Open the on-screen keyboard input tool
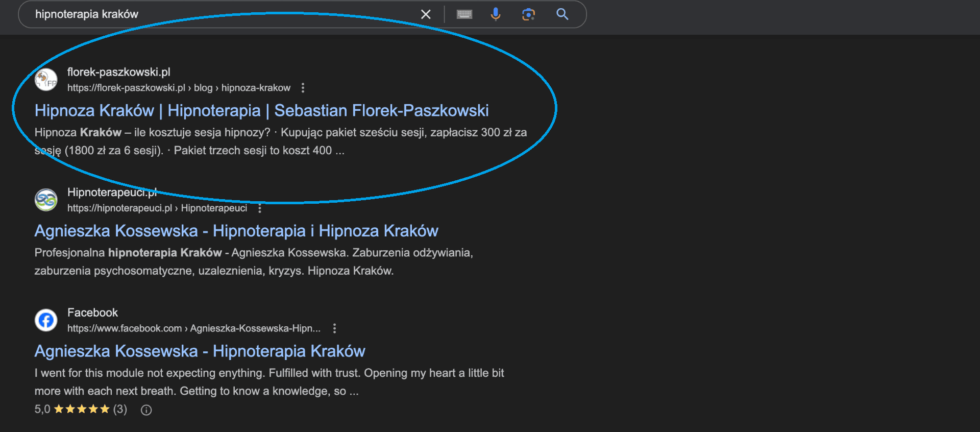This screenshot has height=432, width=980. point(464,14)
